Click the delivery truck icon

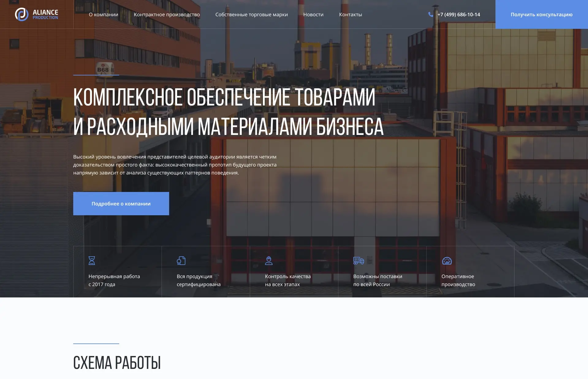358,261
